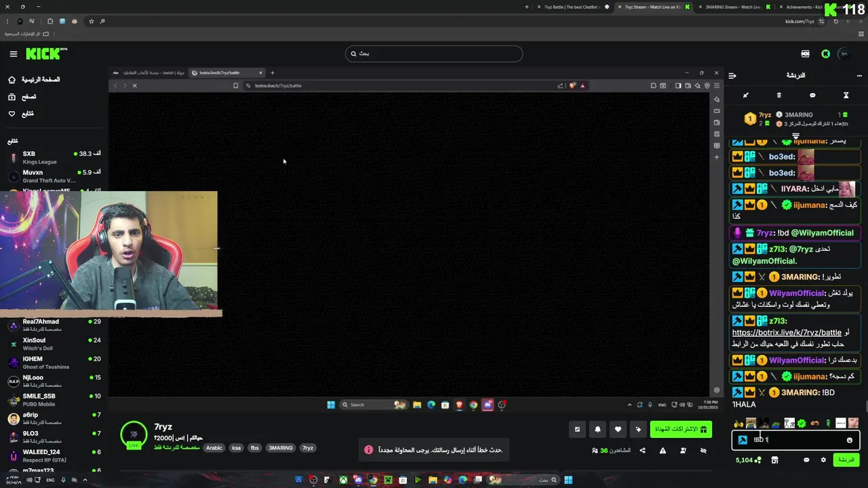868x488 pixels.
Task: Collapse the gift leaderboard handle
Action: click(x=796, y=136)
